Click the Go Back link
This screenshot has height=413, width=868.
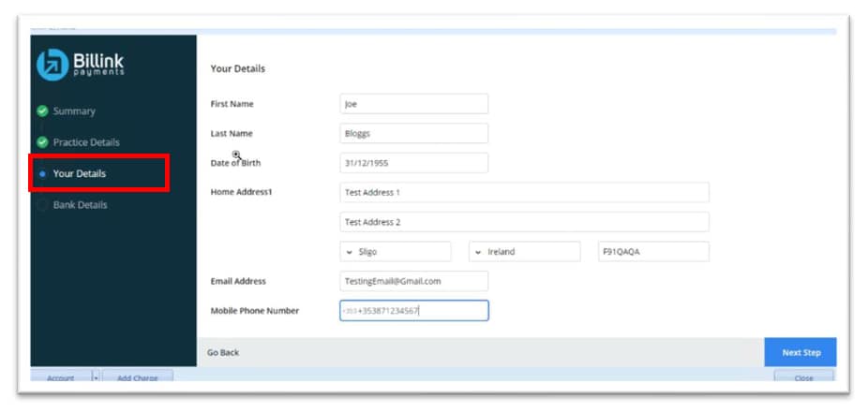223,352
